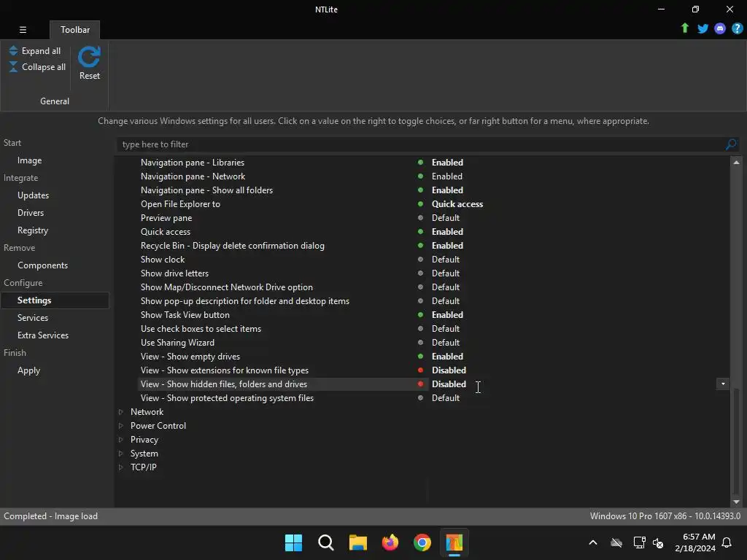
Task: Change Open File Explorer to Quick access value
Action: (457, 204)
